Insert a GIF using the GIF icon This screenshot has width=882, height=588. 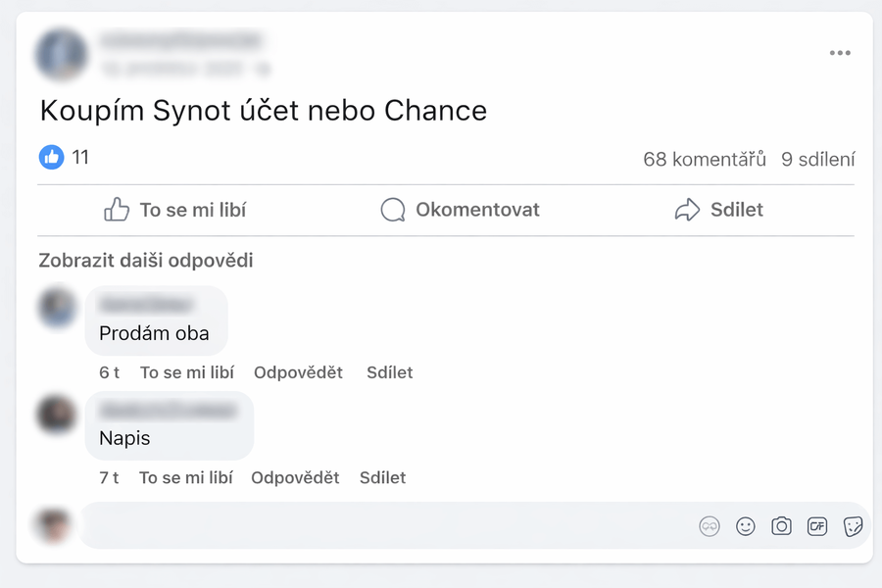pos(818,526)
